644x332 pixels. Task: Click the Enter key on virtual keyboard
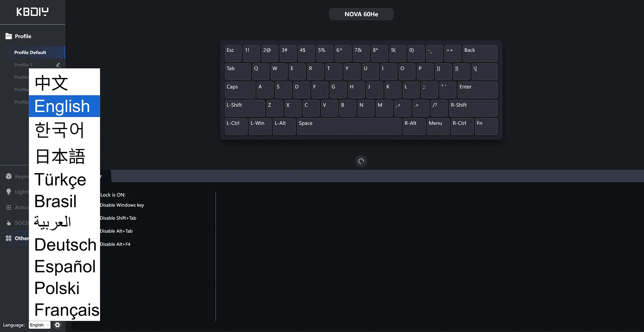pyautogui.click(x=478, y=90)
